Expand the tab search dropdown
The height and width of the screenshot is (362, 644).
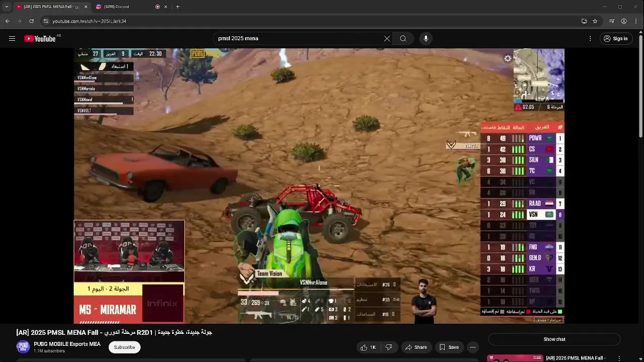[6, 7]
